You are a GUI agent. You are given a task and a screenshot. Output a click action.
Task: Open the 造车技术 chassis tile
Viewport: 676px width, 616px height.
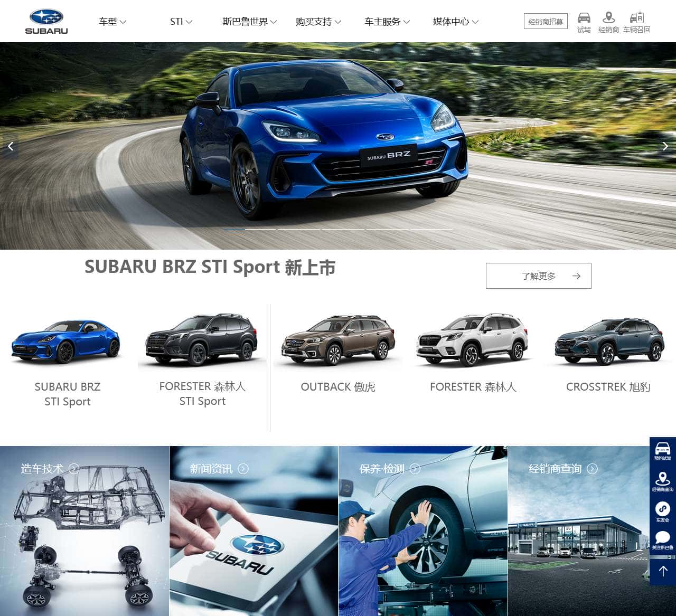tap(84, 531)
